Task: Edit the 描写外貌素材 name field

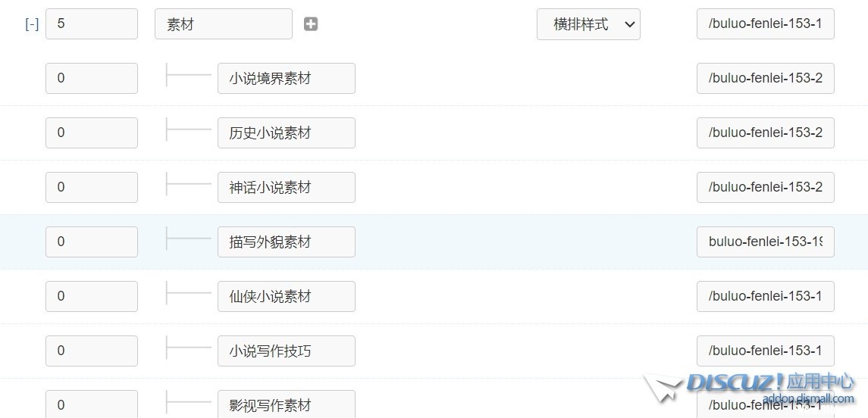Action: click(x=286, y=242)
